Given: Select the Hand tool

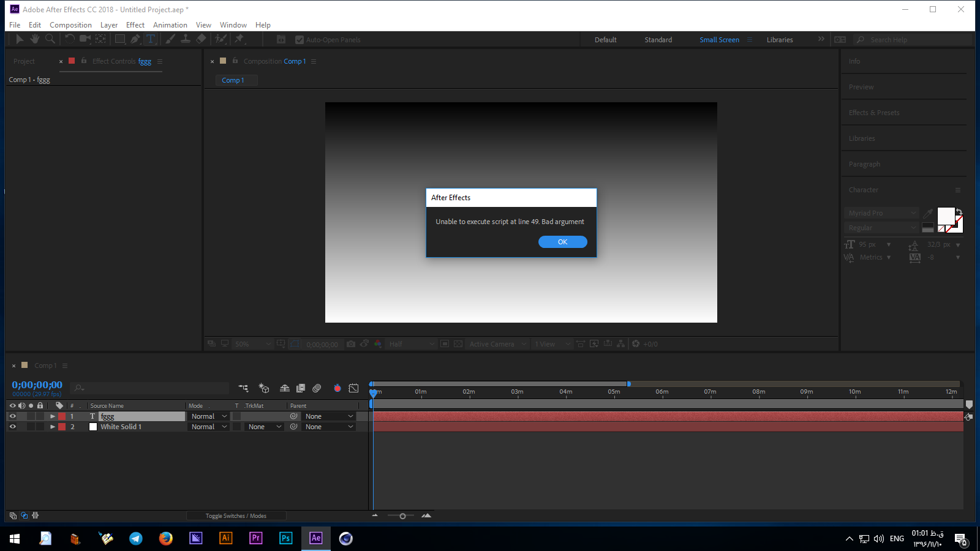Looking at the screenshot, I should click(35, 39).
